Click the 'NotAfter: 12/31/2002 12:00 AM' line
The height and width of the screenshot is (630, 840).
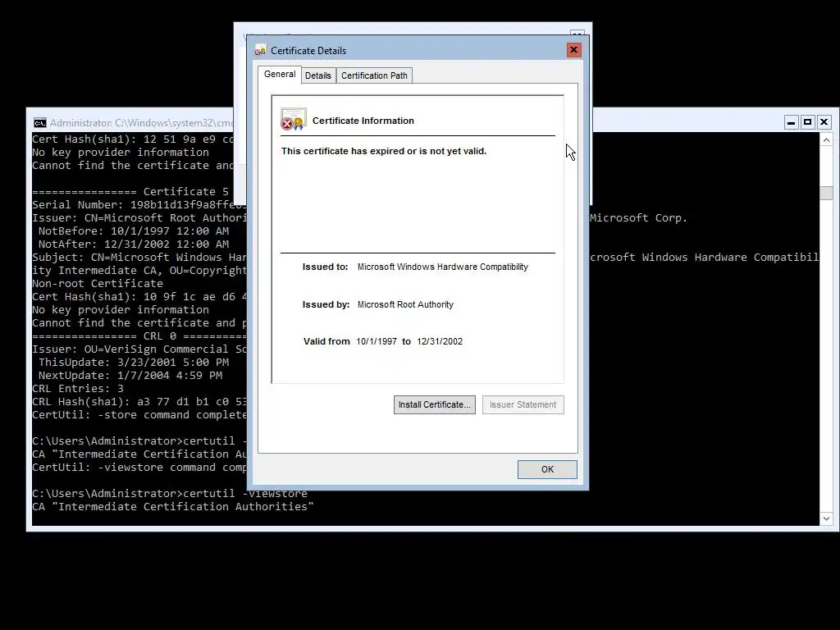point(134,244)
